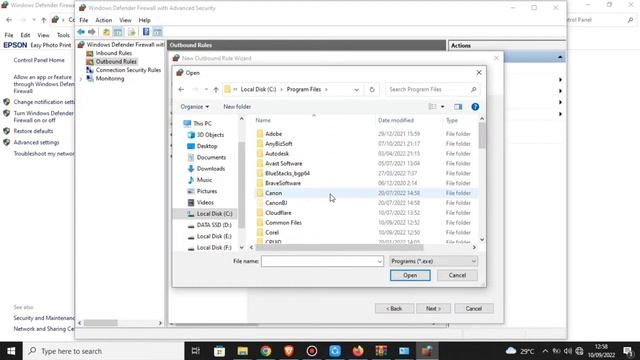Click the blue help icon in Open dialog
Viewport: 640px width, 360px height.
475,107
